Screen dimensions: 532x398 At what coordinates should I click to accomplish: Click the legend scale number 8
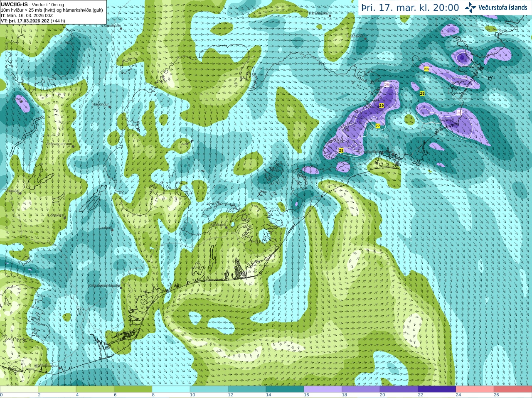tap(153, 395)
